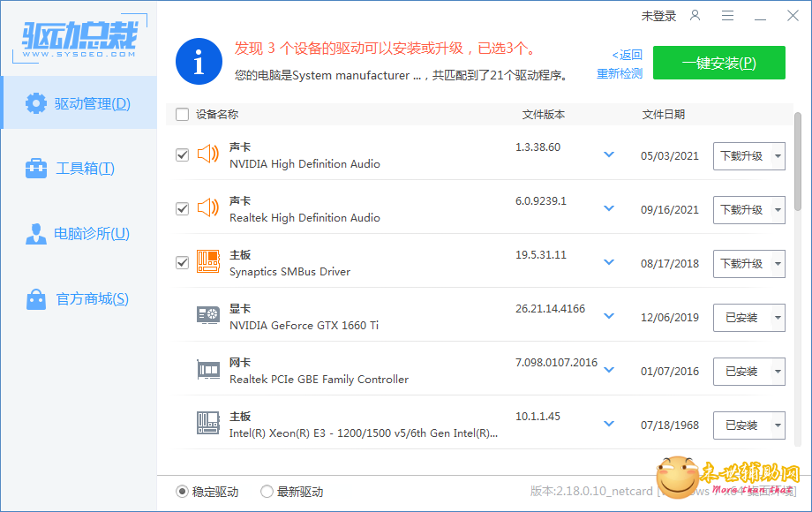The height and width of the screenshot is (512, 812).
Task: Click date text 07/18/1968
Action: click(670, 425)
